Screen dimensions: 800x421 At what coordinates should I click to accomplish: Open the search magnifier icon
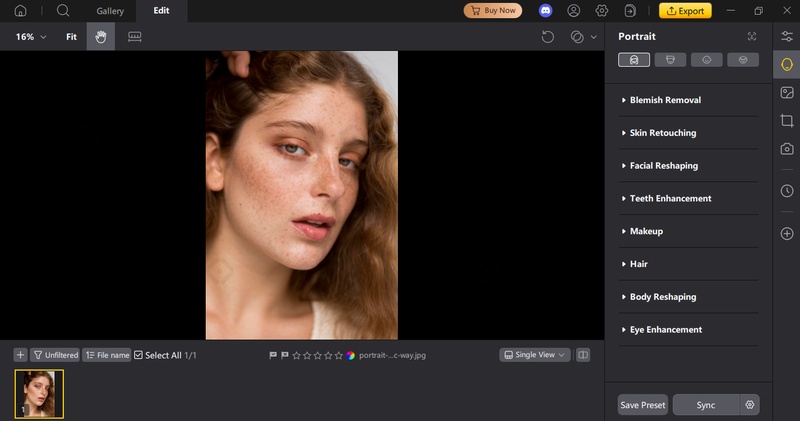tap(63, 11)
